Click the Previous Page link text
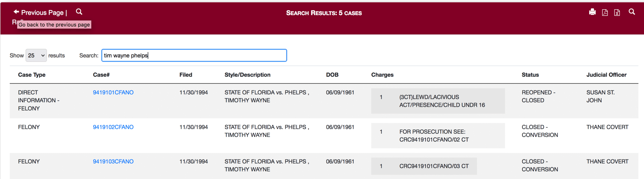The width and height of the screenshot is (644, 179). (x=42, y=13)
